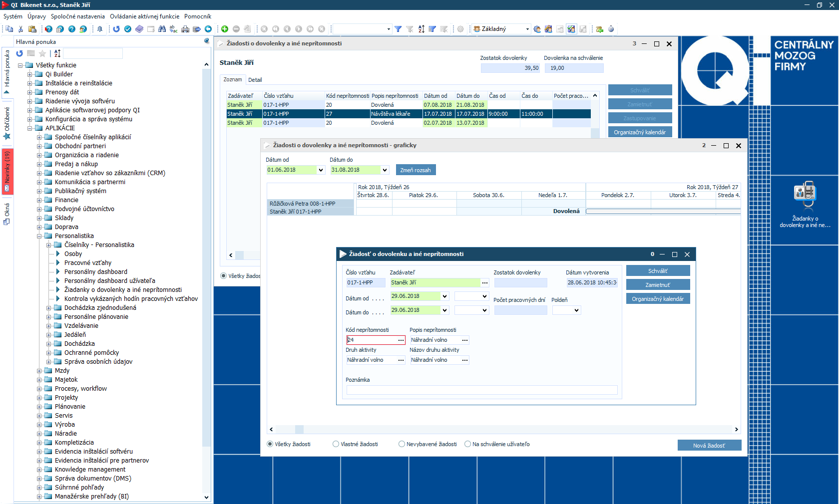Switch to the Detail tab
This screenshot has height=504, width=839.
click(255, 80)
